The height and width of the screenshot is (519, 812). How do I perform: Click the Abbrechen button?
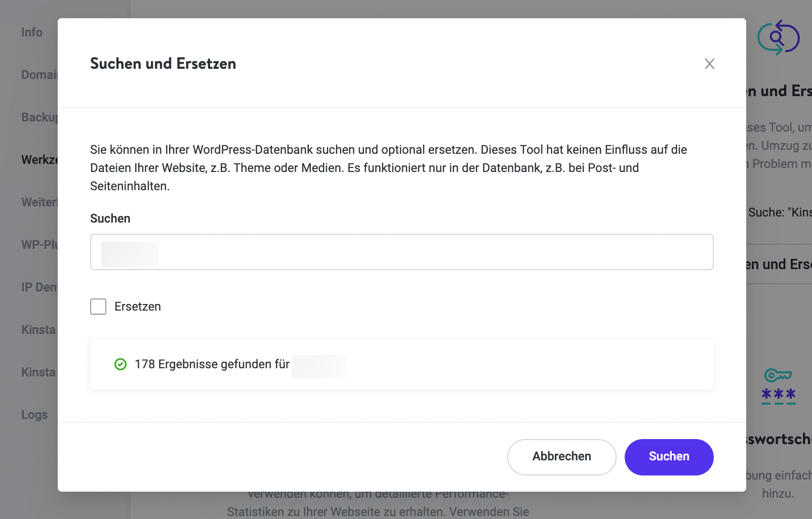pos(561,457)
